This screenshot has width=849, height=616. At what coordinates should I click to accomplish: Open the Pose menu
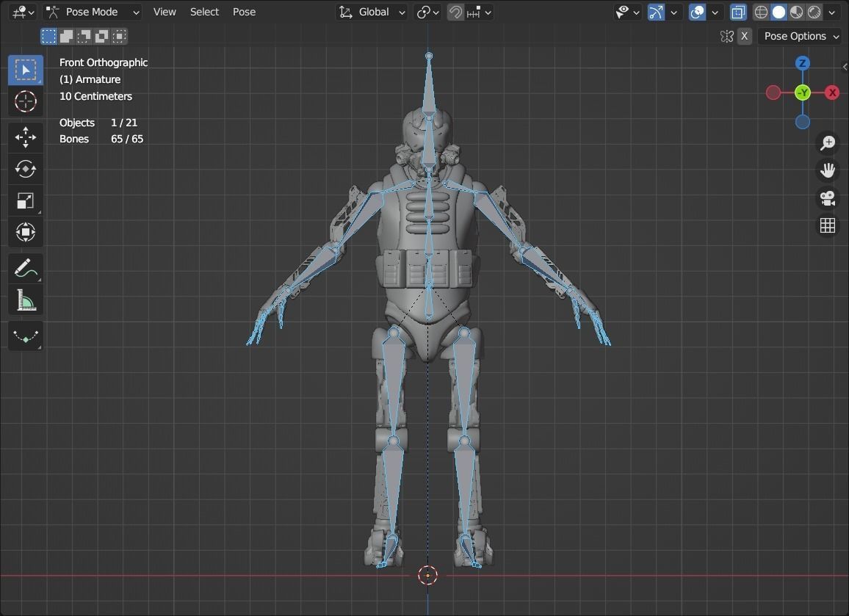coord(244,12)
